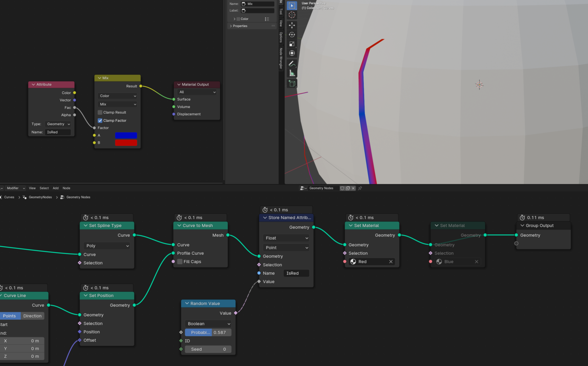Toggle Fill Caps on Curve to Mesh
588x366 pixels.
click(180, 262)
